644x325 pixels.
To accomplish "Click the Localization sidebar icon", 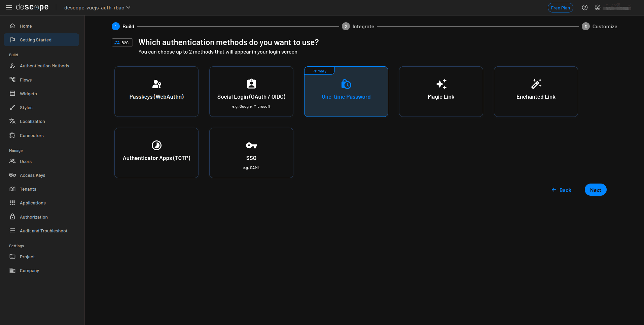I will (12, 121).
